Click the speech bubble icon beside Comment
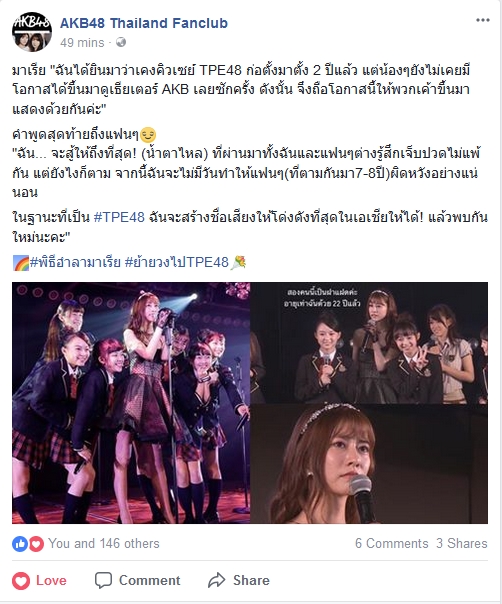This screenshot has height=604, width=502. pos(103,581)
